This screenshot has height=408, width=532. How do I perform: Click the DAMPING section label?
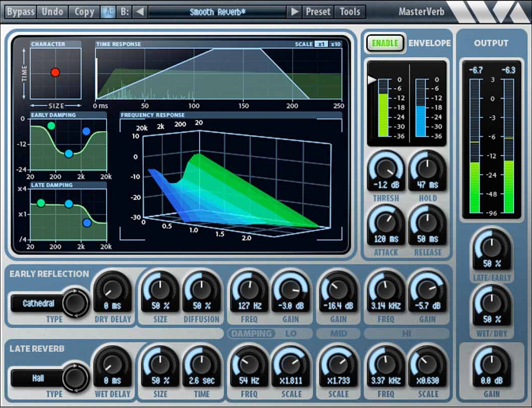click(251, 334)
